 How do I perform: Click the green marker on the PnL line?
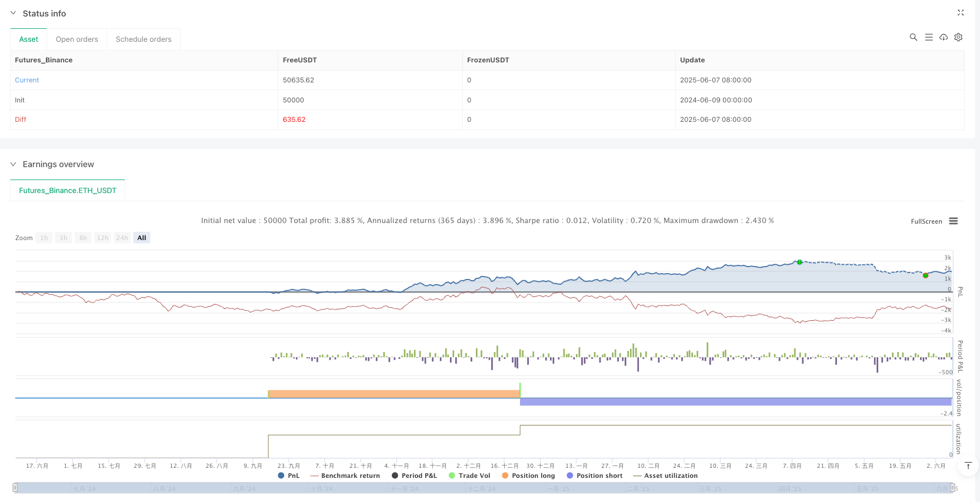(799, 262)
